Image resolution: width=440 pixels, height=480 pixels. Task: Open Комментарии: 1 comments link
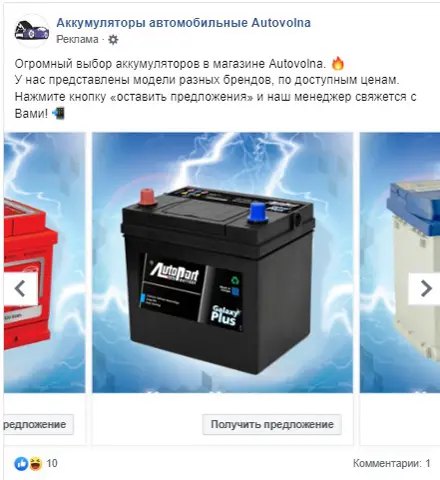click(392, 463)
